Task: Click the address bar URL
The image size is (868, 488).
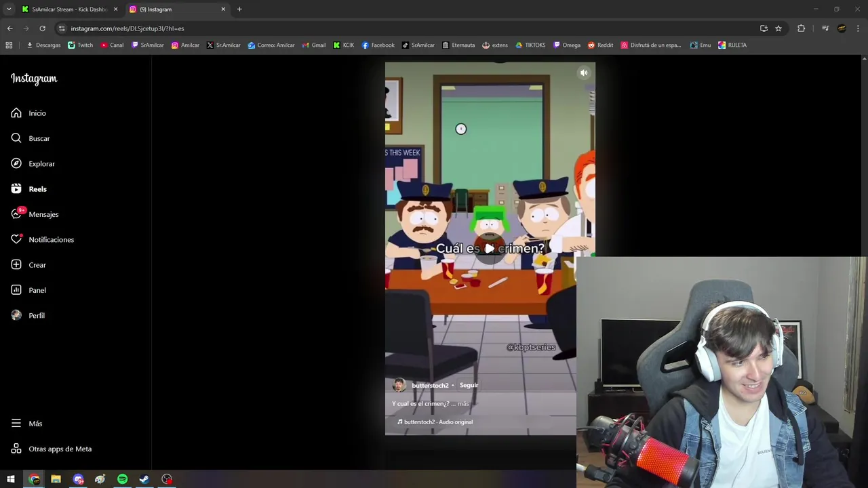Action: coord(127,28)
